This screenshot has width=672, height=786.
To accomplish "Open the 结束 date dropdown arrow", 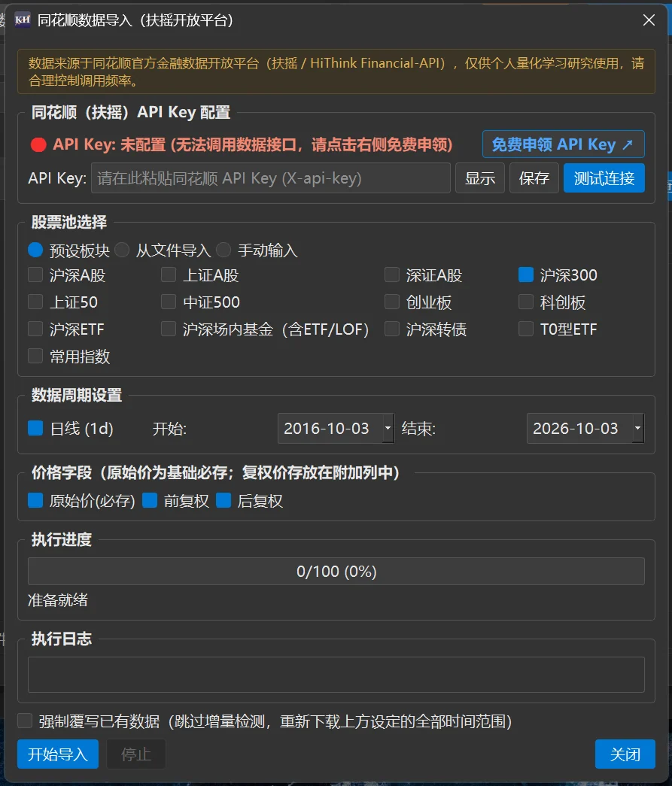I will pyautogui.click(x=637, y=428).
